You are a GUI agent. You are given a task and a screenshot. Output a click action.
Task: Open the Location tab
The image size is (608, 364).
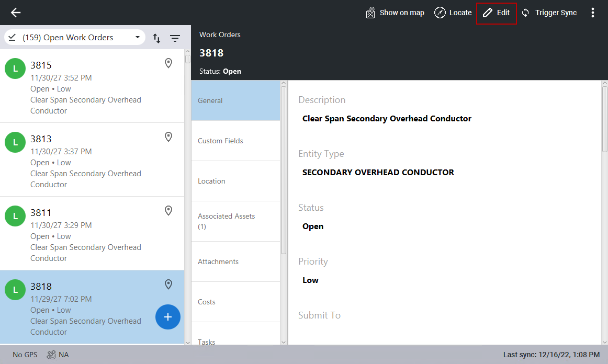[235, 181]
